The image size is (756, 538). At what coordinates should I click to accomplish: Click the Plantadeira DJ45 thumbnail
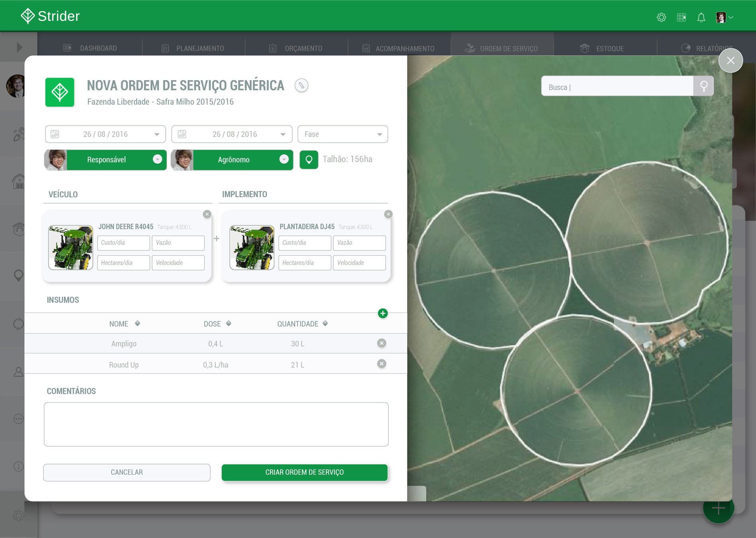point(252,247)
